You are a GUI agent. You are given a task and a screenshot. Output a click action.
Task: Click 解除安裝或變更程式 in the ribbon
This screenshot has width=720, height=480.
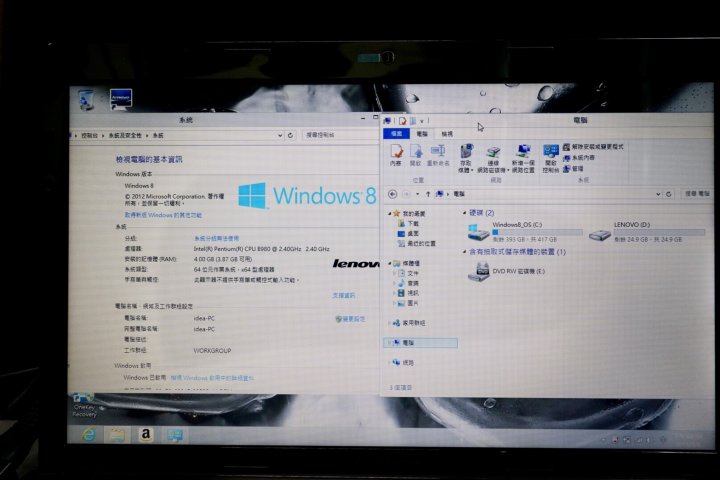(593, 147)
